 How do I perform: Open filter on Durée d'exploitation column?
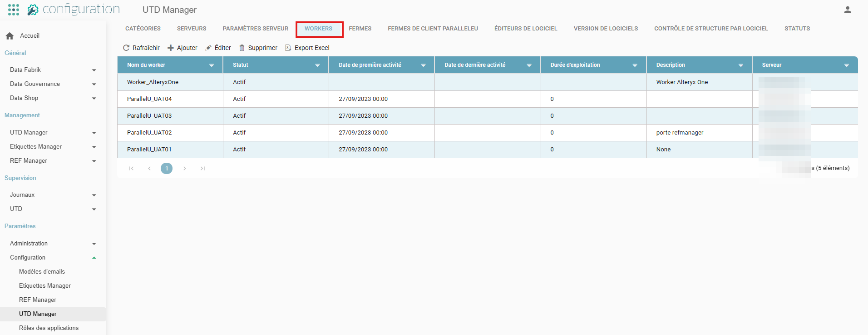635,65
